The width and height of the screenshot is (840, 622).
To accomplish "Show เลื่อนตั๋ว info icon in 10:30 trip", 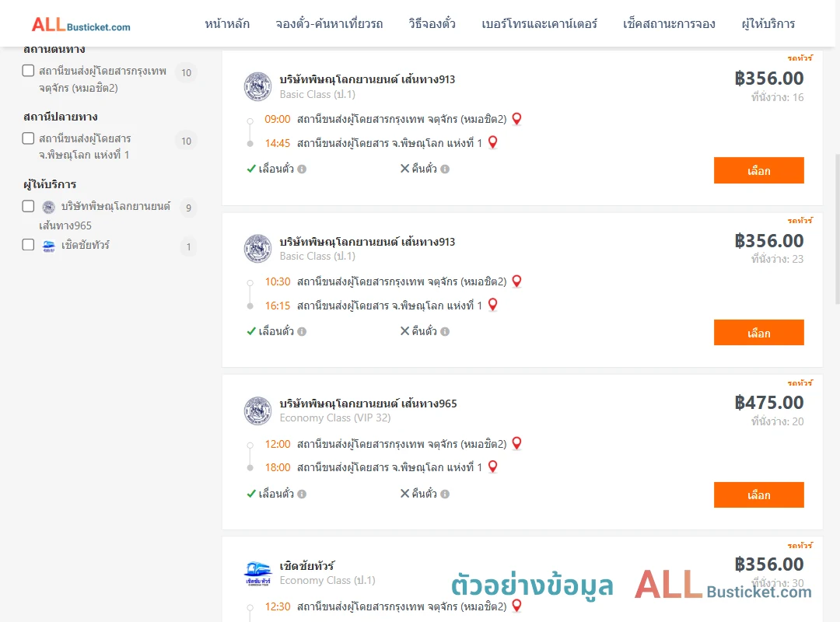I will tap(302, 332).
